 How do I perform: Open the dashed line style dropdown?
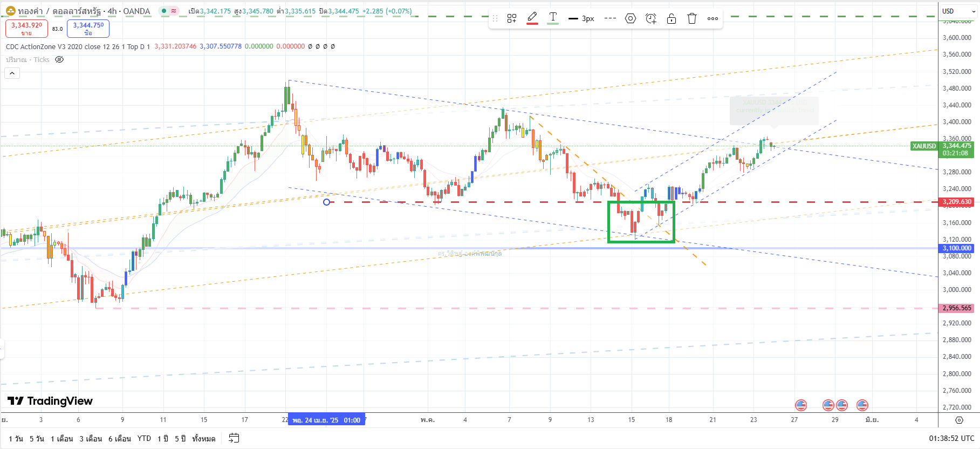pos(610,18)
